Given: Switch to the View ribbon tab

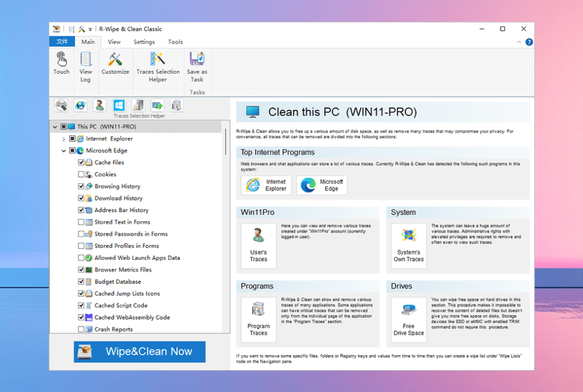Looking at the screenshot, I should coord(114,42).
